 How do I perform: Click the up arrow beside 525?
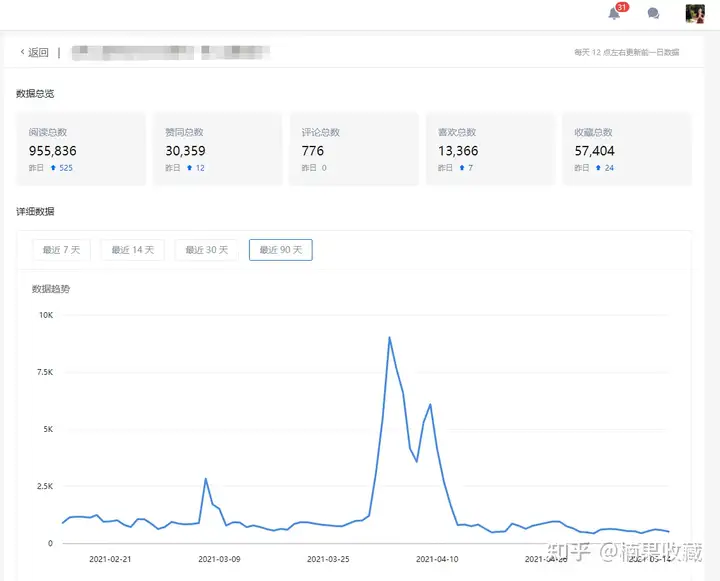coord(53,168)
